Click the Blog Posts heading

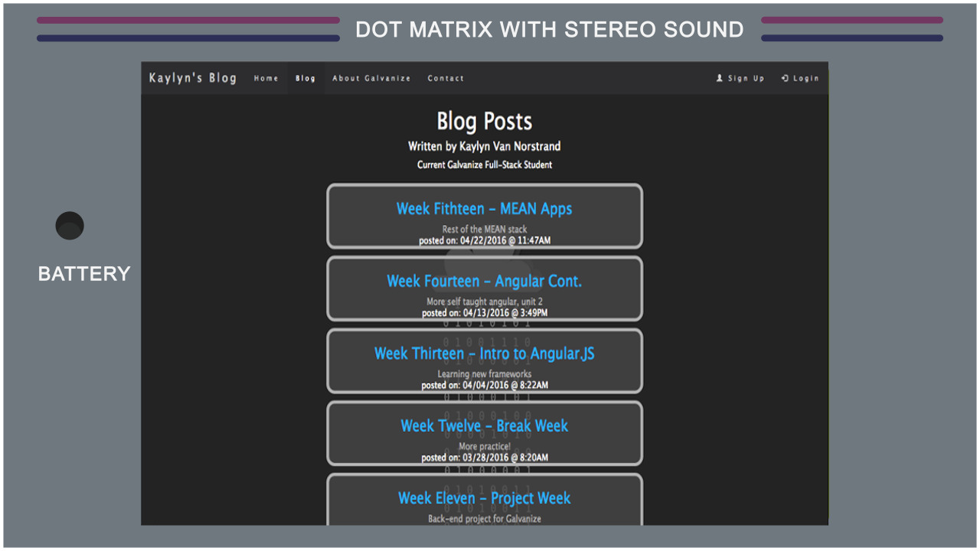[x=484, y=122]
